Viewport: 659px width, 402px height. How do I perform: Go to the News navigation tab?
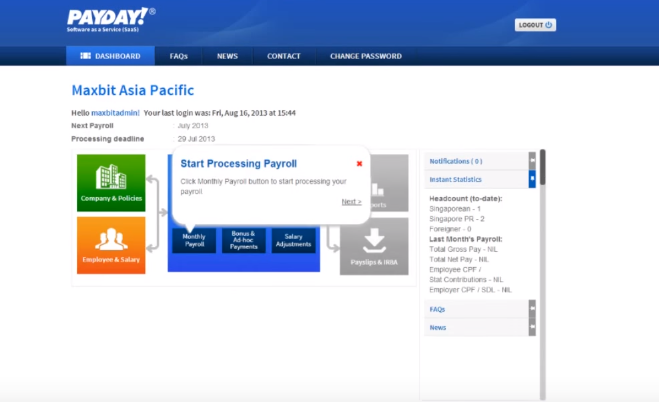227,56
